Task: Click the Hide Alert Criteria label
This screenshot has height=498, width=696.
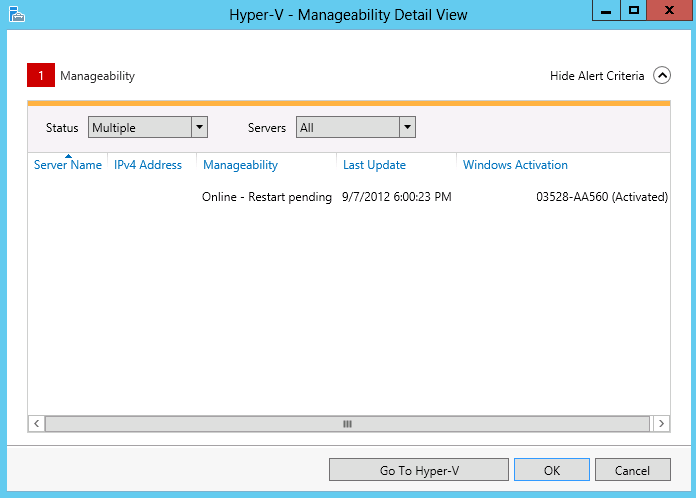Action: pos(597,76)
